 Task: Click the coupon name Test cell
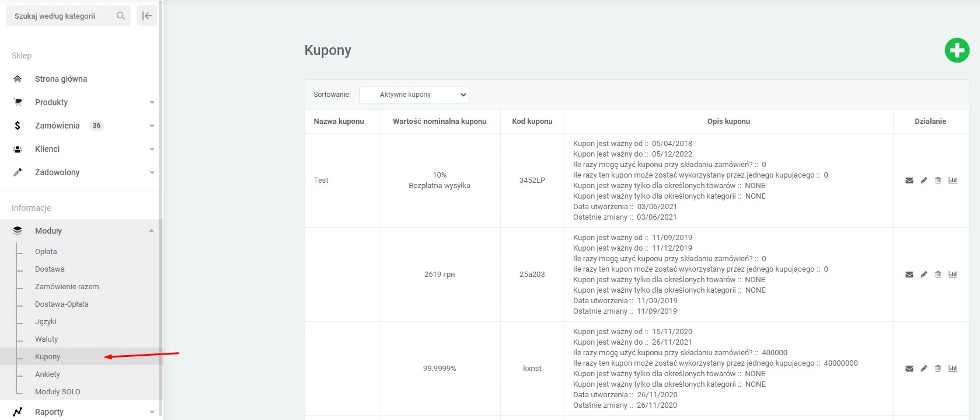pos(321,181)
